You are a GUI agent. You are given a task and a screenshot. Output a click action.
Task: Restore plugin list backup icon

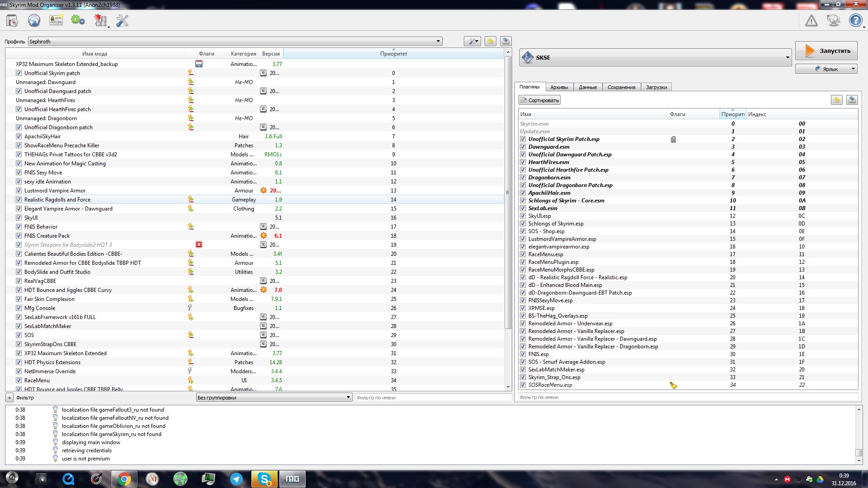coord(837,100)
